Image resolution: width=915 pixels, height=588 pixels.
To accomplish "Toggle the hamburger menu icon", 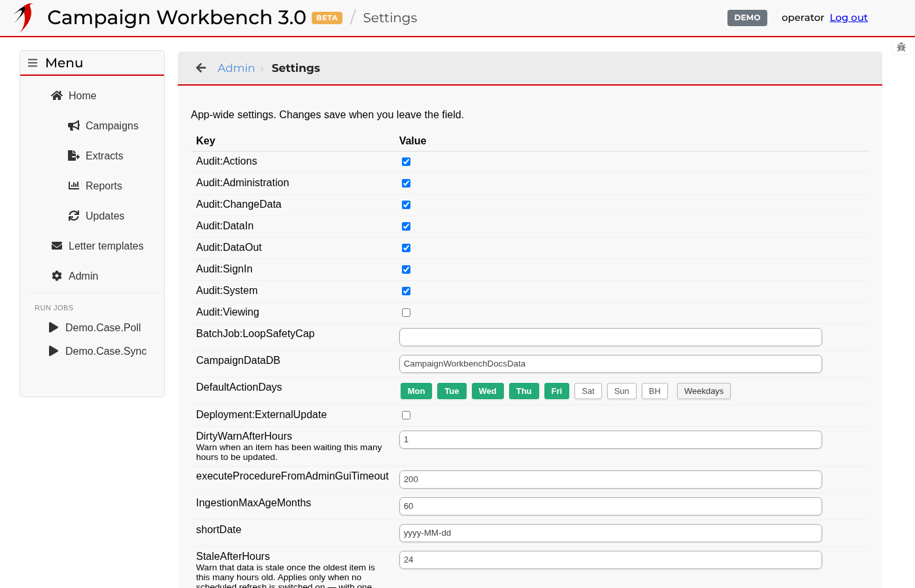I will click(x=33, y=63).
